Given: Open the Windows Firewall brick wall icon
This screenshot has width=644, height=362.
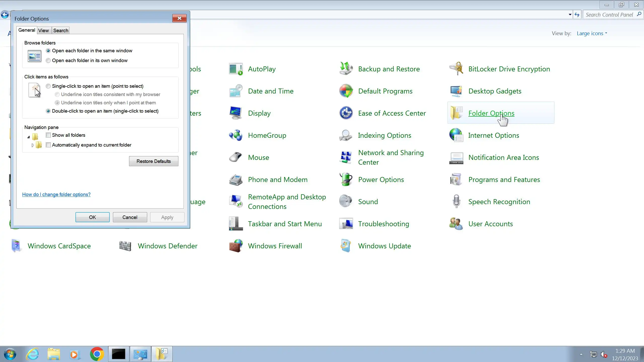Looking at the screenshot, I should 236,246.
